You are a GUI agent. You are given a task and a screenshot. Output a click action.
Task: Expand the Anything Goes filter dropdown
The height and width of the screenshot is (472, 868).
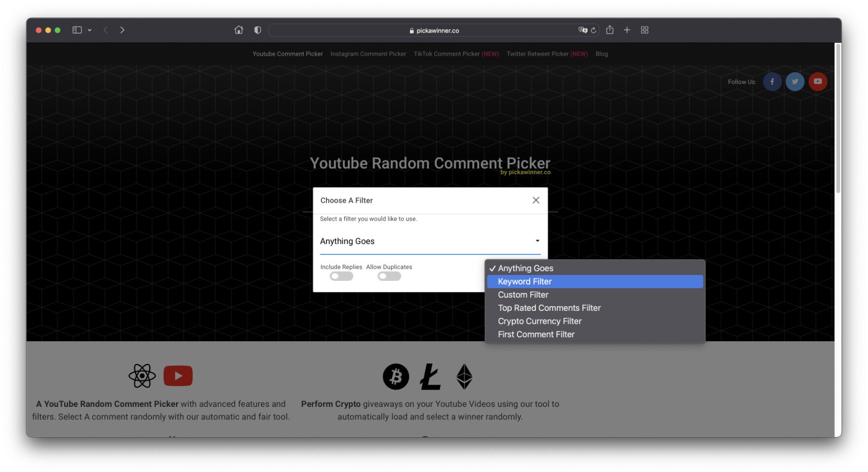coord(430,241)
